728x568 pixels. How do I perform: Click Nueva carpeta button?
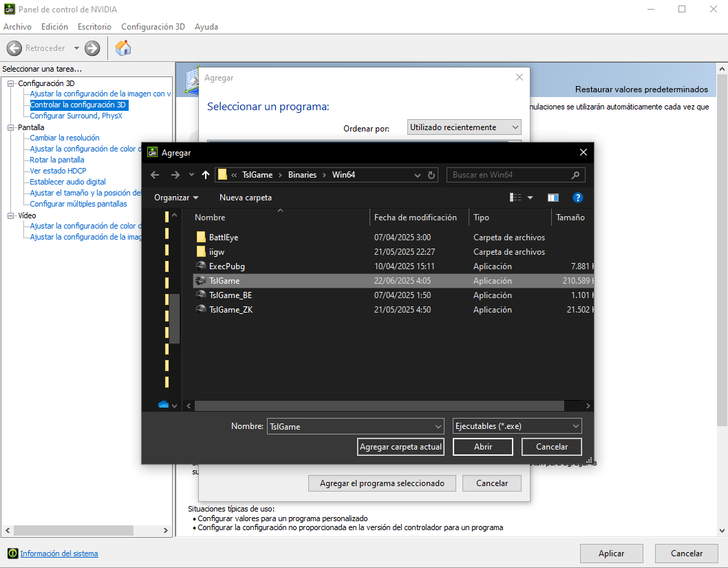click(246, 198)
